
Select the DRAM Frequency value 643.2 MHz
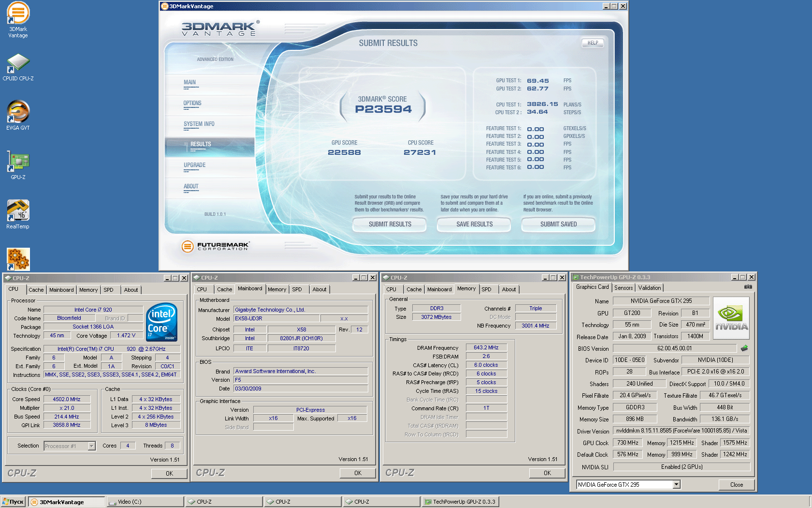point(486,347)
